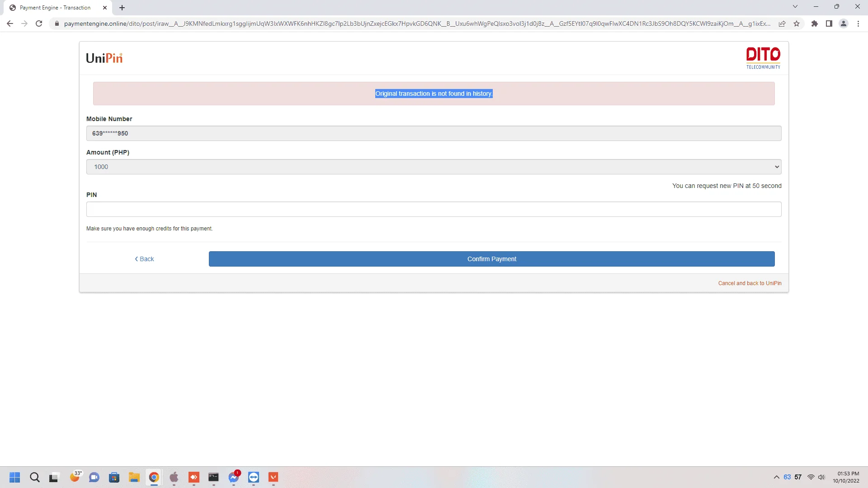Viewport: 868px width, 488px height.
Task: Open a new browser tab
Action: [x=122, y=8]
